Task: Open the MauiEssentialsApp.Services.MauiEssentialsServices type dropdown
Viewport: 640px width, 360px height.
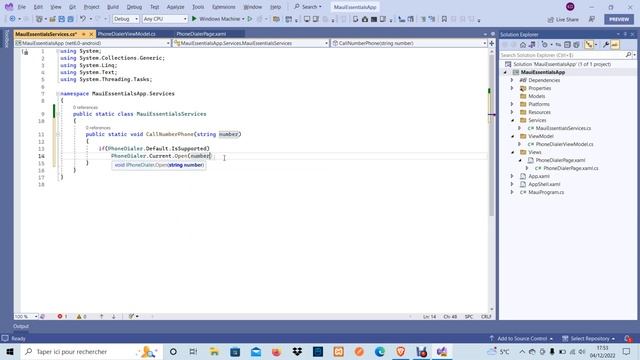Action: (x=251, y=43)
